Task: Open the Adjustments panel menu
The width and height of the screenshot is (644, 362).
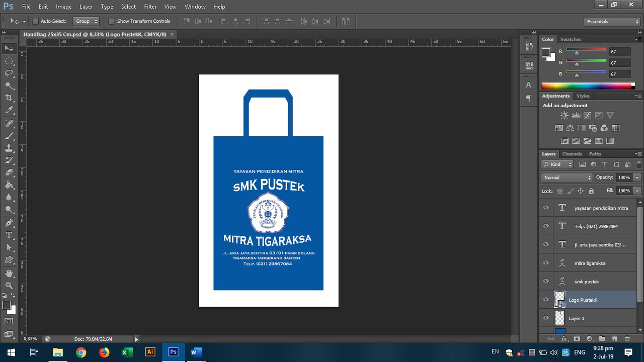Action: (638, 96)
